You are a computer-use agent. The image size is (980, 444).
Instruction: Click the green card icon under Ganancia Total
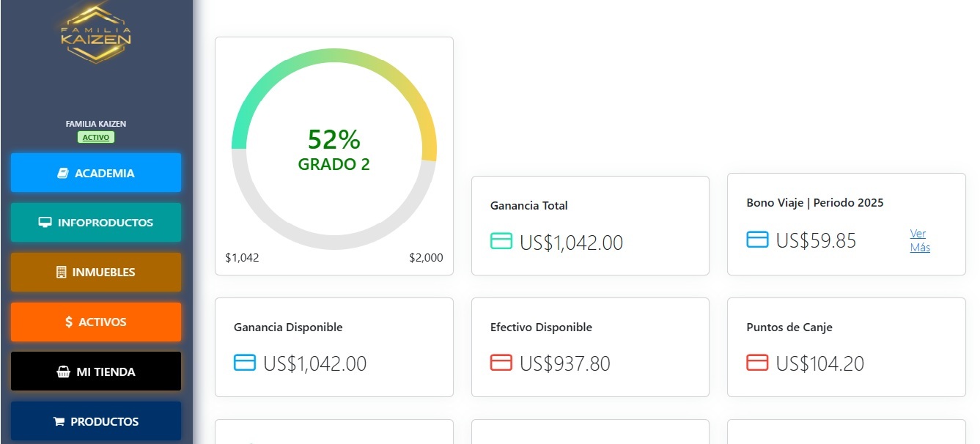click(501, 241)
